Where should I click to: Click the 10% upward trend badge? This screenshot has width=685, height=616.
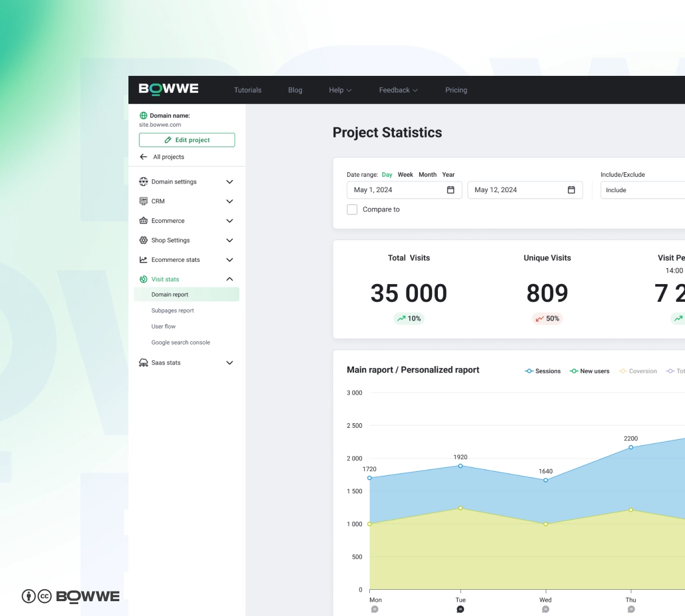[409, 318]
